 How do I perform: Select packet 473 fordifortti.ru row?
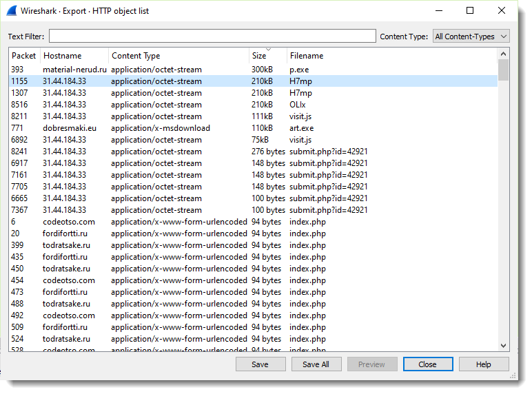click(253, 292)
